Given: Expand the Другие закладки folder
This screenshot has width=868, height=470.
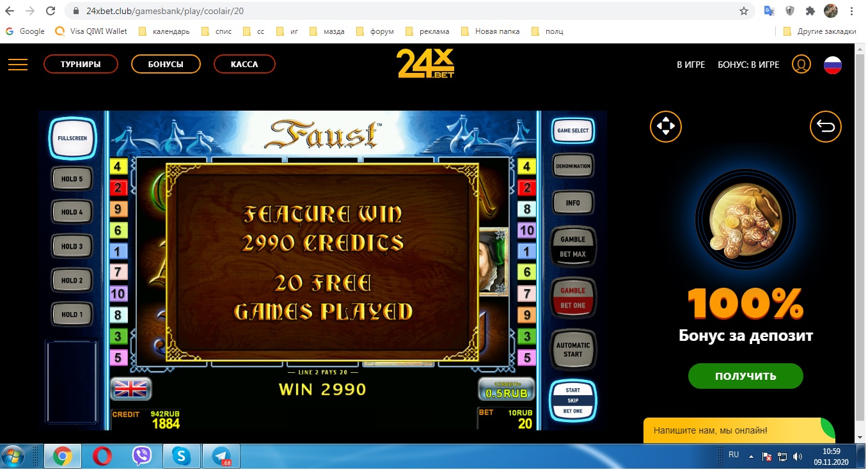Looking at the screenshot, I should (x=820, y=31).
